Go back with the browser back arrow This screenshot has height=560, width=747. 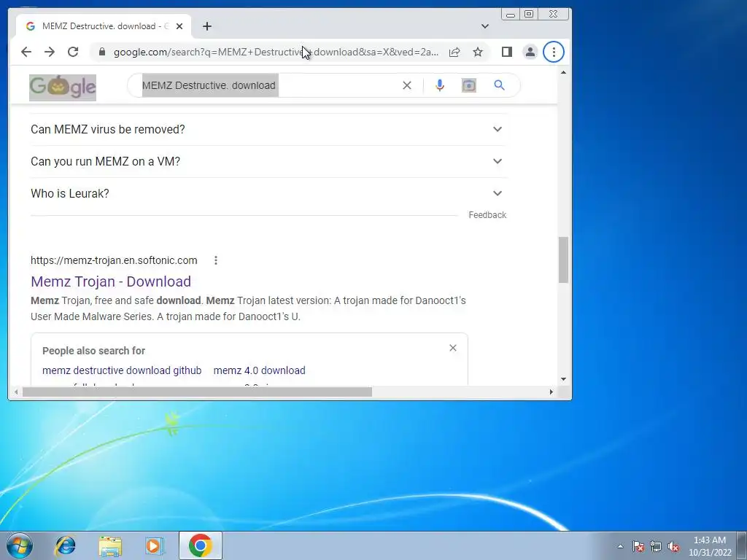pyautogui.click(x=26, y=52)
